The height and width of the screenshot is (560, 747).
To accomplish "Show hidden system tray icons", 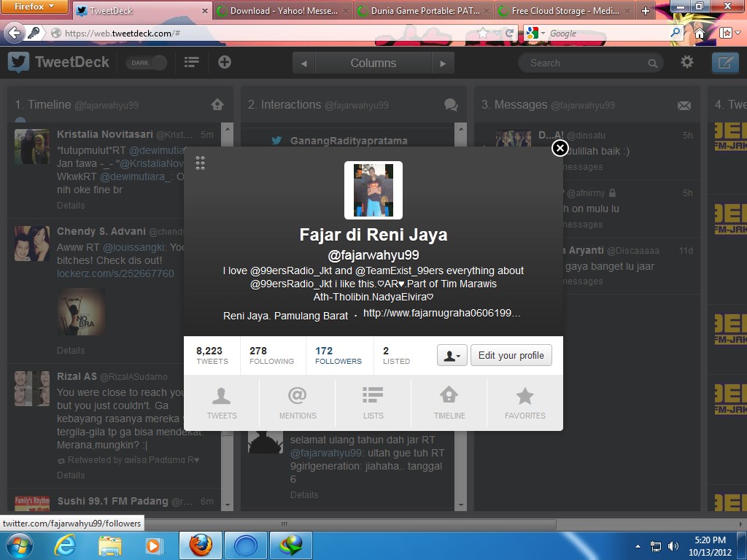I will pos(638,546).
